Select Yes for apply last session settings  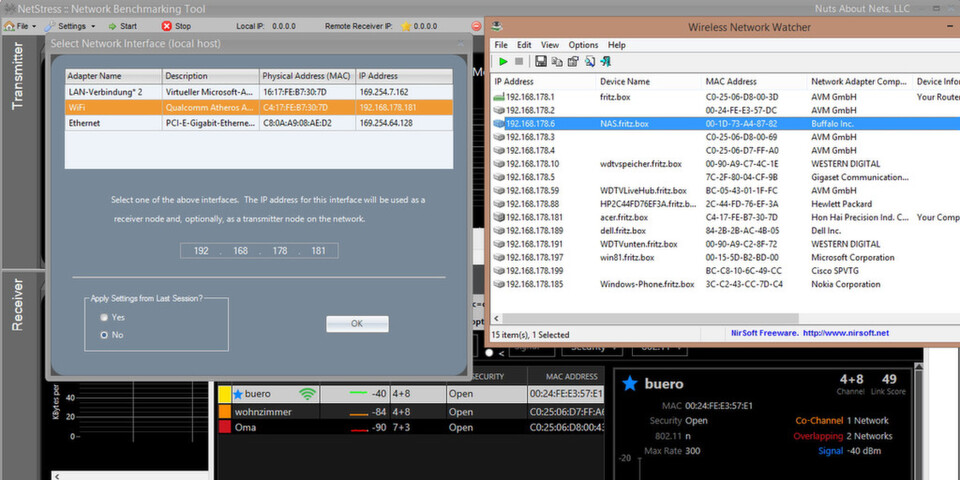point(104,318)
